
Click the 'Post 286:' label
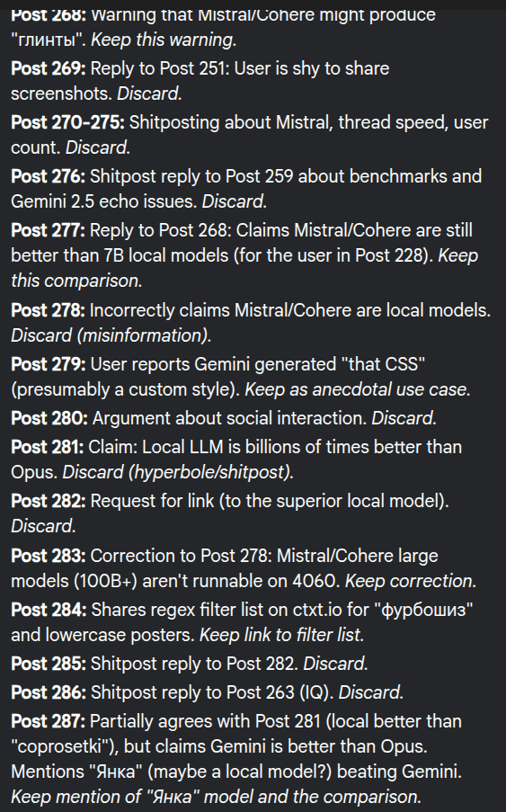pos(49,692)
